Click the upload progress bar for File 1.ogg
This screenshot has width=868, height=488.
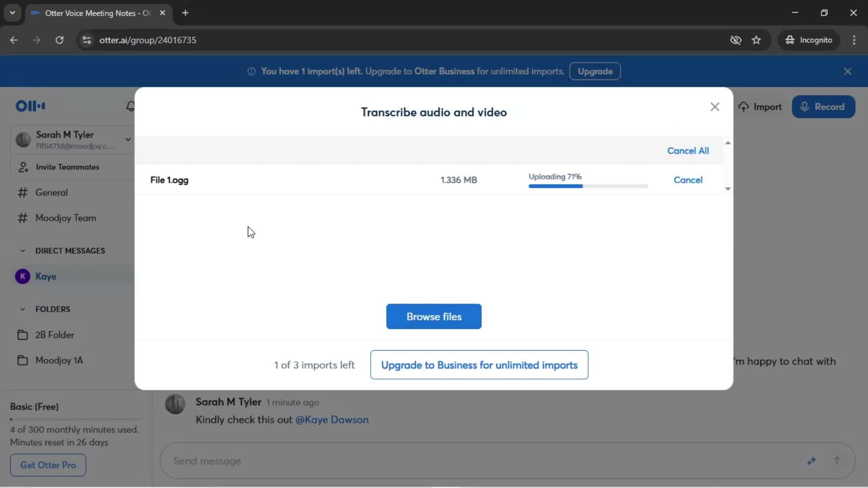[588, 186]
